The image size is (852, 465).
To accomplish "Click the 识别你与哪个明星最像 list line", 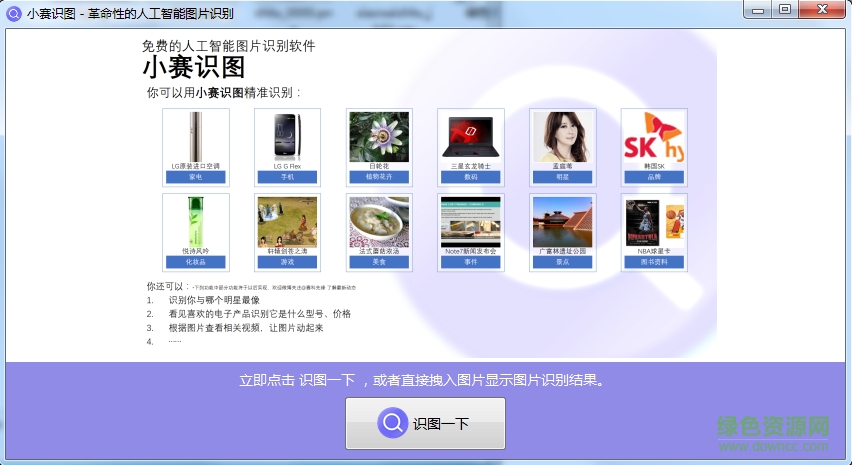I will pos(214,300).
